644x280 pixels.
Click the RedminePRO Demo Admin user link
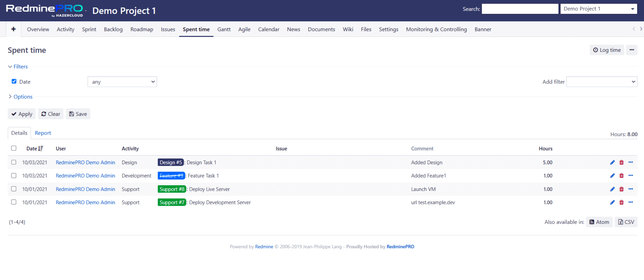coord(85,162)
